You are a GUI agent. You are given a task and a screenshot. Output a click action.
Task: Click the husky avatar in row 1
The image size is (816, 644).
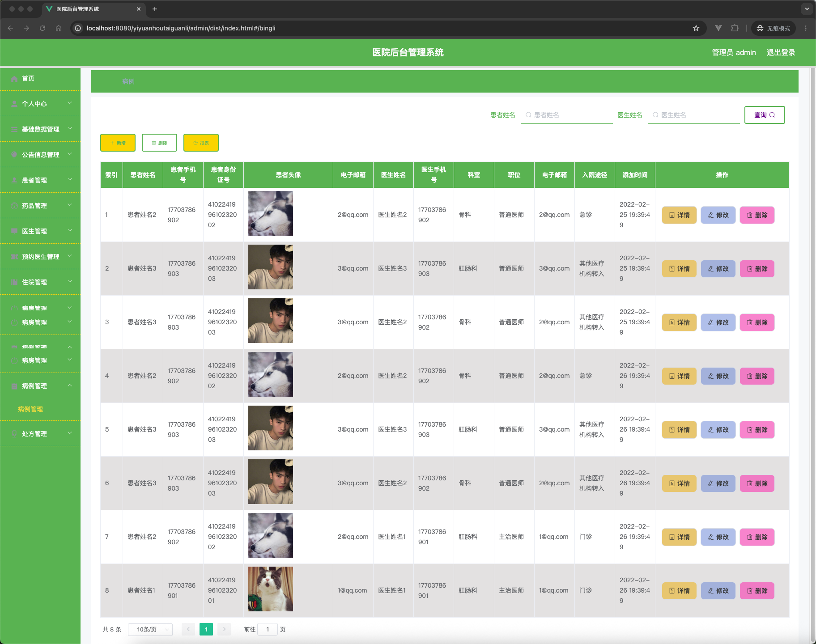[271, 213]
